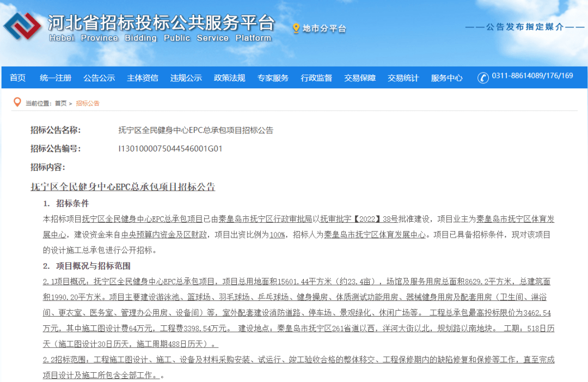Click the phone icon in navigation bar
This screenshot has width=588, height=382.
483,78
